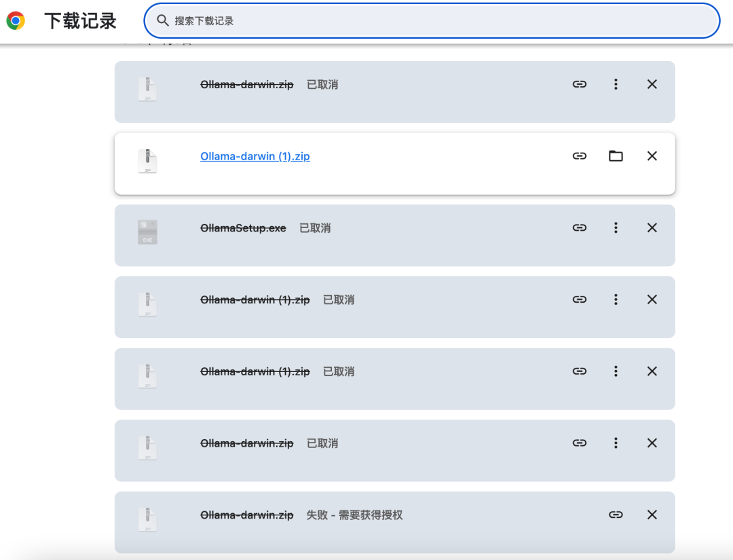This screenshot has width=733, height=560.
Task: Remove the third-from-last row's cancelled Ollama-darwin (1).zip
Action: 652,371
